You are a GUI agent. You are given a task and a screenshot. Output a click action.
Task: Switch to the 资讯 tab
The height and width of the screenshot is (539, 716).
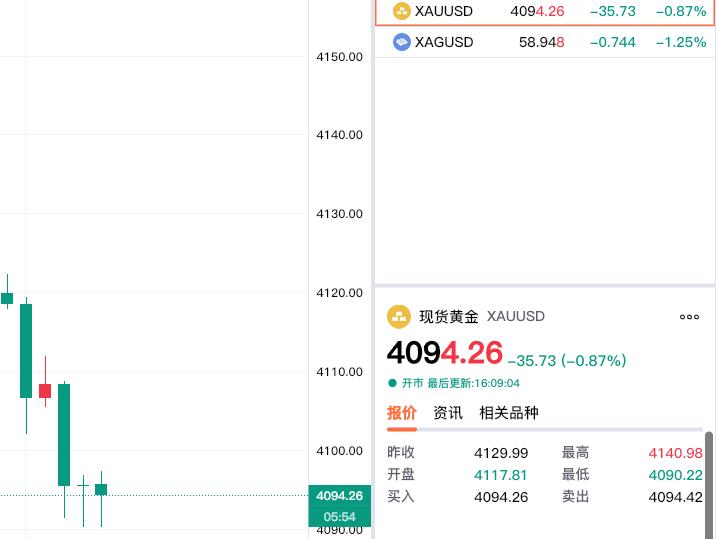[448, 413]
